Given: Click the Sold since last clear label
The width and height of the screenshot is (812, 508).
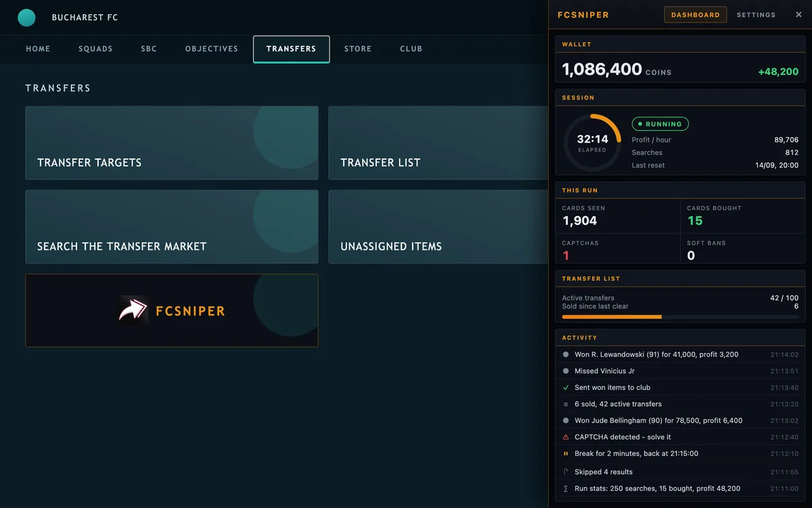Looking at the screenshot, I should [595, 306].
